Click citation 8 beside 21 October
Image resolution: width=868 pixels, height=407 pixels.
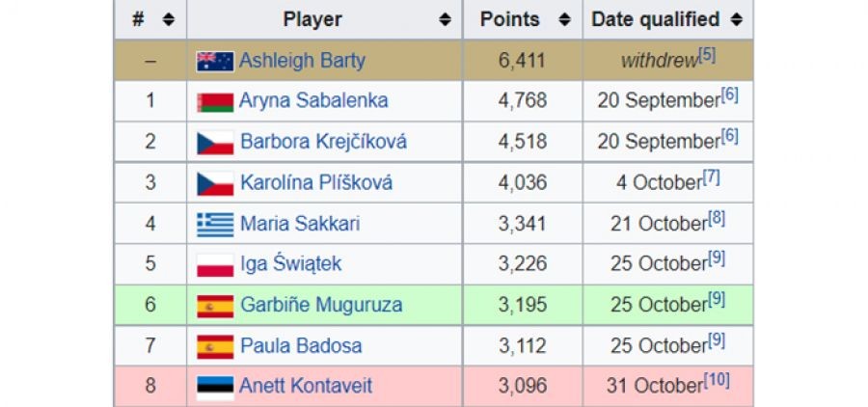(717, 218)
